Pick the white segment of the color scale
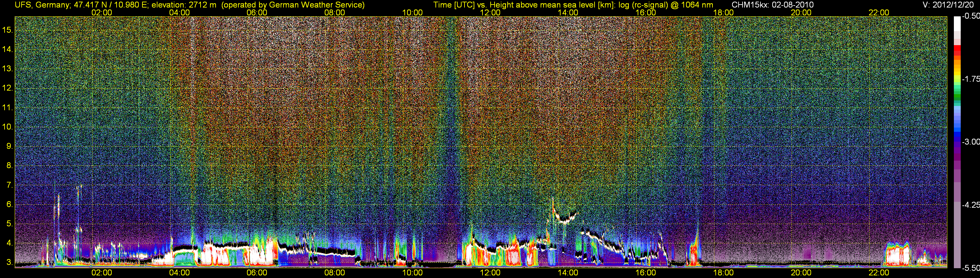This screenshot has width=980, height=278. click(x=957, y=24)
